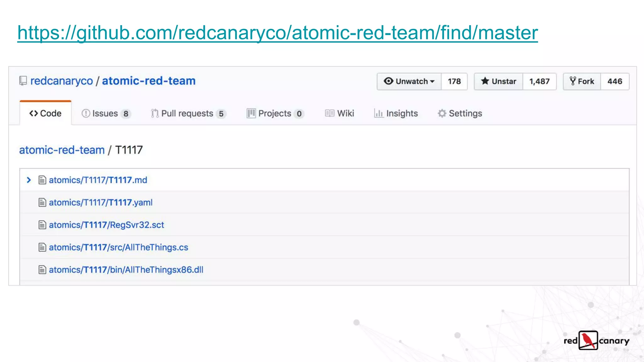This screenshot has height=362, width=644.
Task: Switch to the Pull requests tab
Action: pos(188,113)
